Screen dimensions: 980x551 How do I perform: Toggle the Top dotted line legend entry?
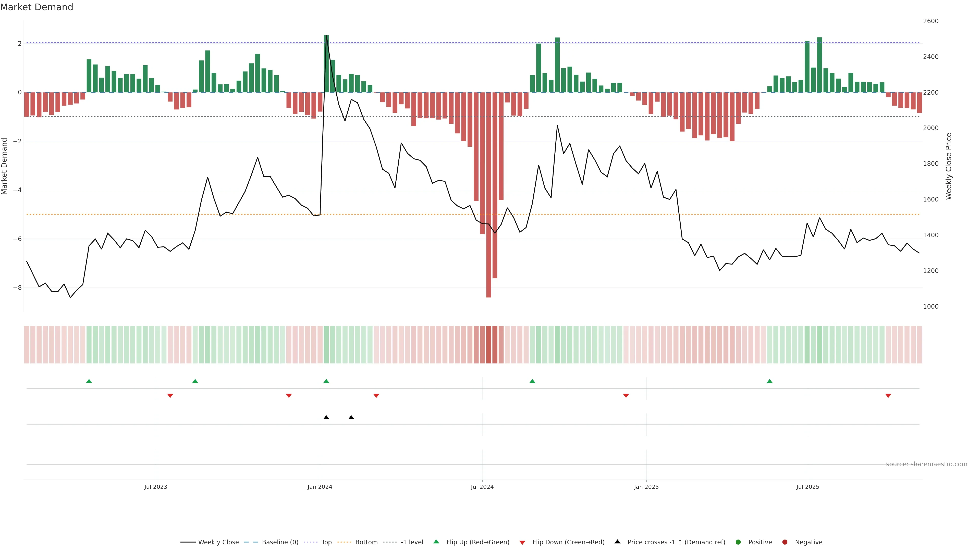click(x=326, y=542)
